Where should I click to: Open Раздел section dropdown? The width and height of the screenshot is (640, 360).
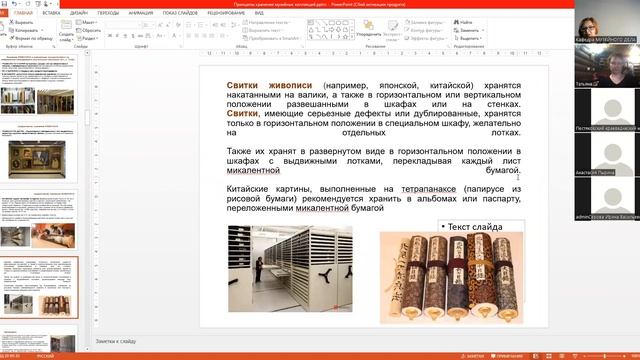pyautogui.click(x=87, y=38)
